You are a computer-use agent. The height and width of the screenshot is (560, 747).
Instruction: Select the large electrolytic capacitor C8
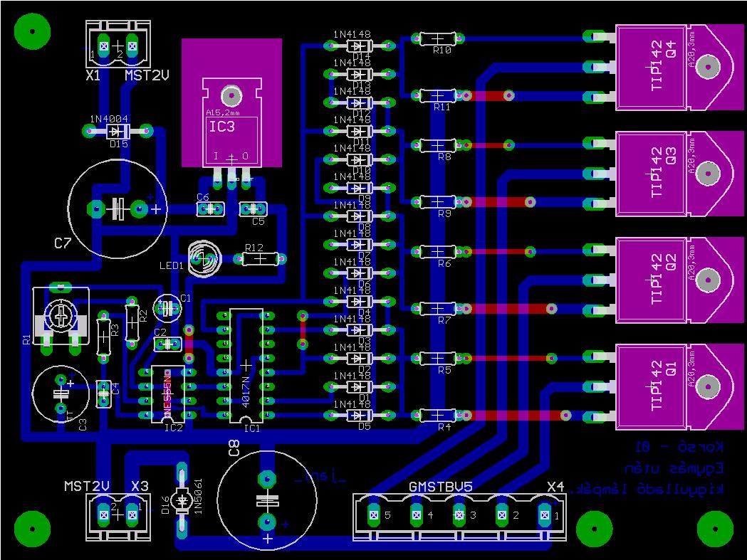(x=267, y=500)
